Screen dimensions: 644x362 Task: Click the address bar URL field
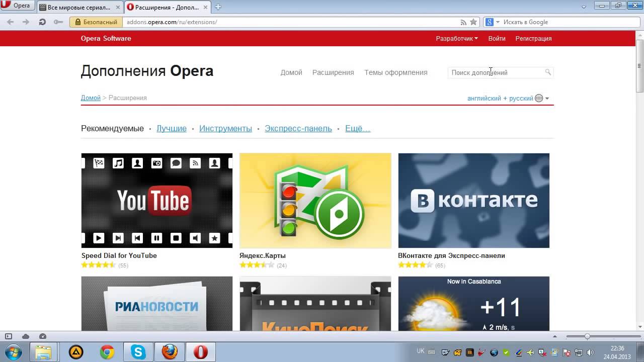tap(290, 22)
